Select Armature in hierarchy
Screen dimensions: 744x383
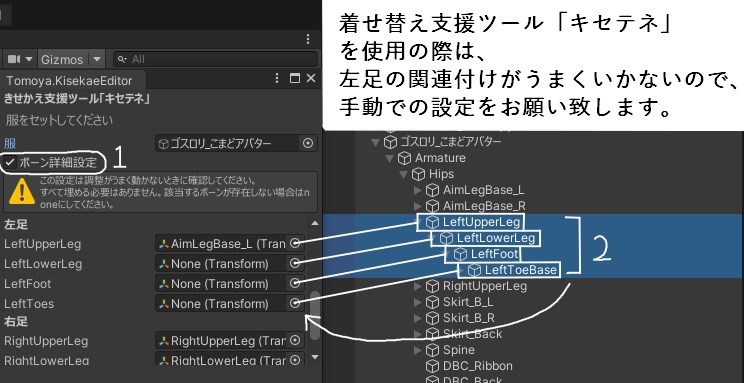coord(440,158)
